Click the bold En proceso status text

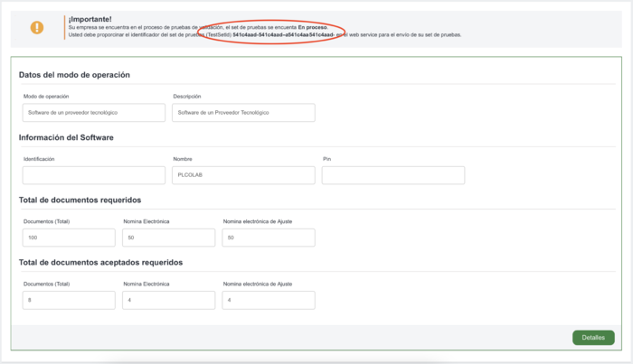click(313, 28)
